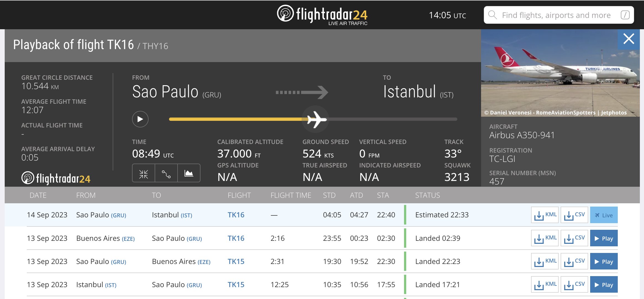644x299 pixels.
Task: Click ground speed 524 KTS value
Action: click(x=318, y=154)
